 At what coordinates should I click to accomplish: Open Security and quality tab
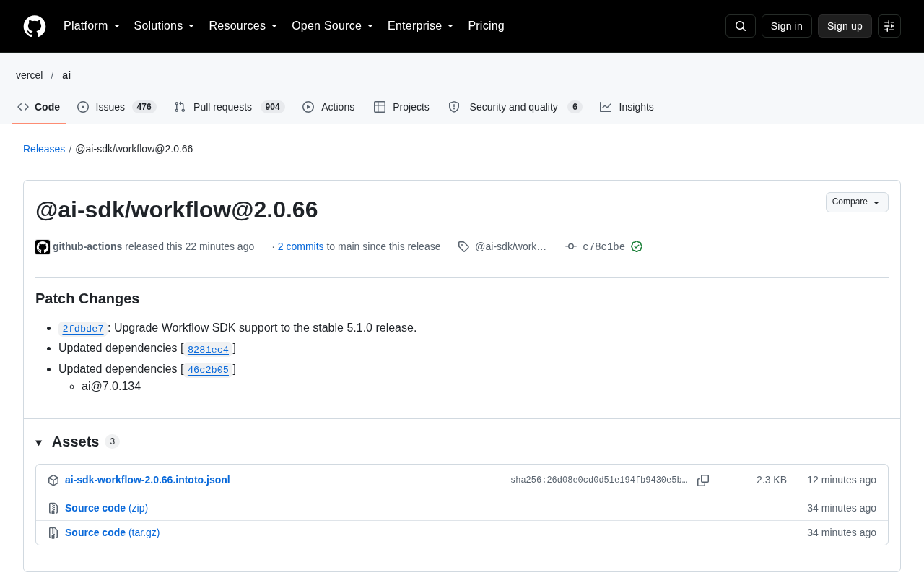click(x=515, y=107)
